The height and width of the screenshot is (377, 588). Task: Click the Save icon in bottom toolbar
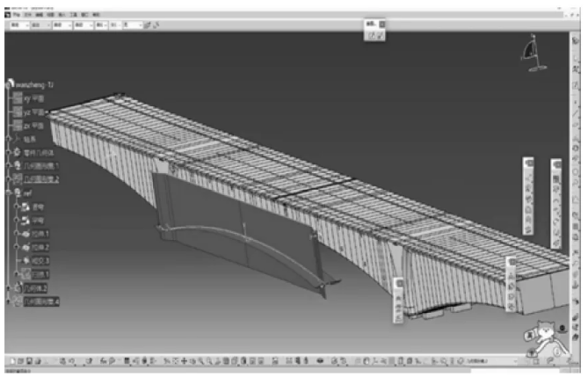coord(29,361)
